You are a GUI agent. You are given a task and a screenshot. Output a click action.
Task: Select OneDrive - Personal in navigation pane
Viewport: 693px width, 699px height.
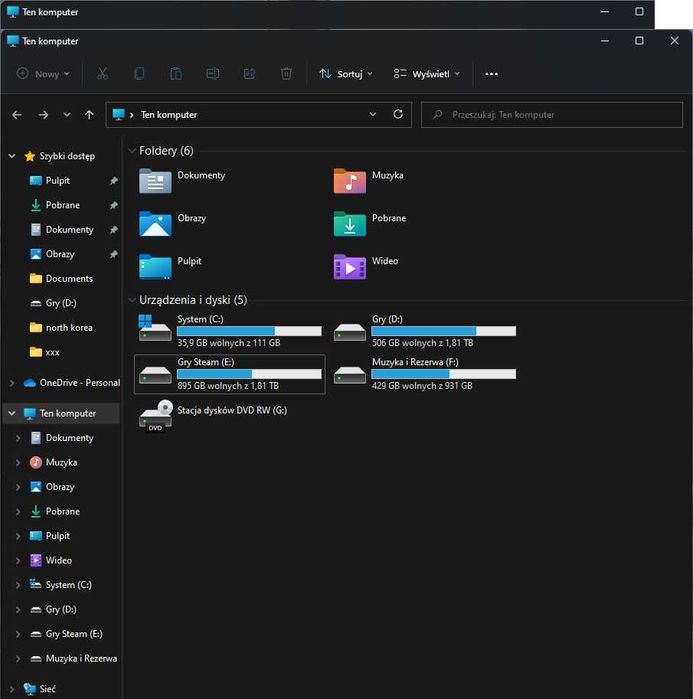pyautogui.click(x=72, y=383)
